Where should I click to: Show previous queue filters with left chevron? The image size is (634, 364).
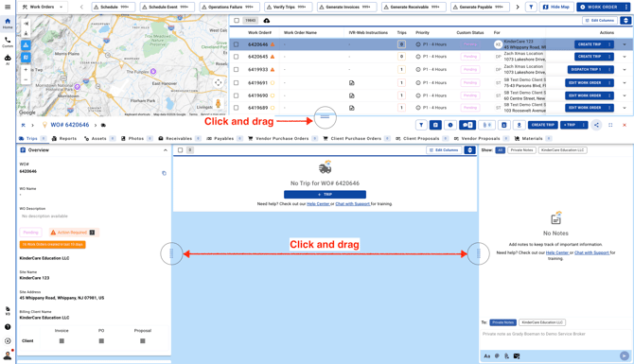click(x=81, y=7)
